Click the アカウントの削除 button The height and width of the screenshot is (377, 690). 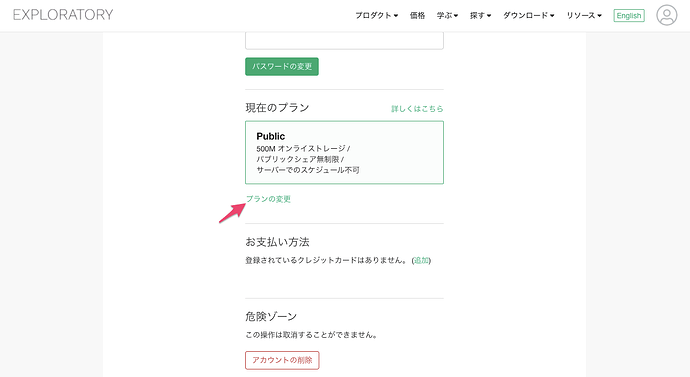(x=282, y=360)
